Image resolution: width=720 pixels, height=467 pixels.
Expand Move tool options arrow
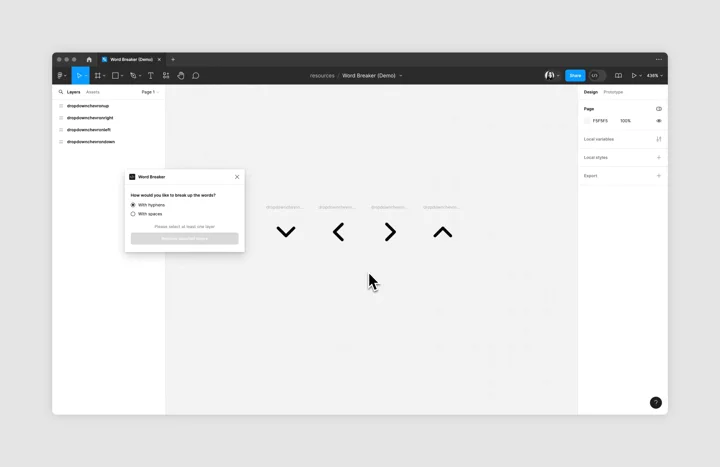coord(86,76)
